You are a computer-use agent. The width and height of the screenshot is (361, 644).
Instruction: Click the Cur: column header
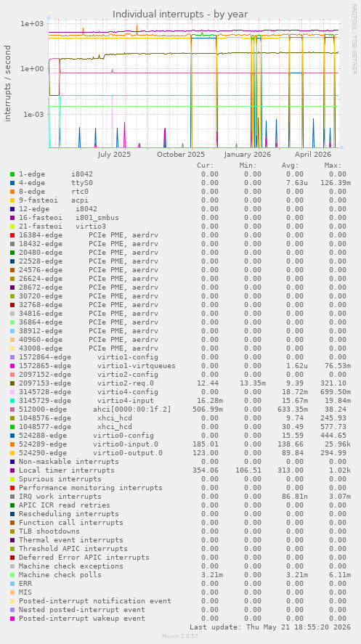point(206,166)
